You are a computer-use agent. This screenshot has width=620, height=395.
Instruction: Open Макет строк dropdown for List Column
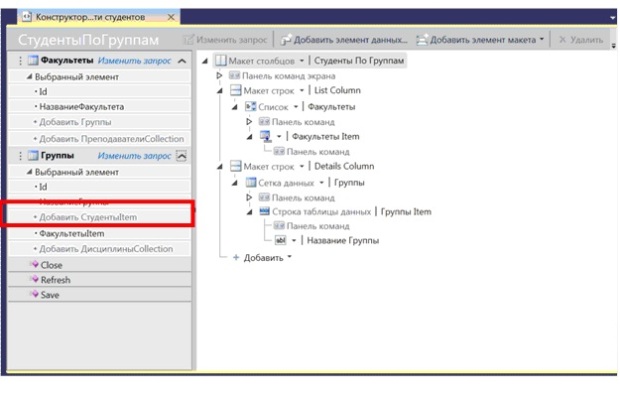pos(302,91)
